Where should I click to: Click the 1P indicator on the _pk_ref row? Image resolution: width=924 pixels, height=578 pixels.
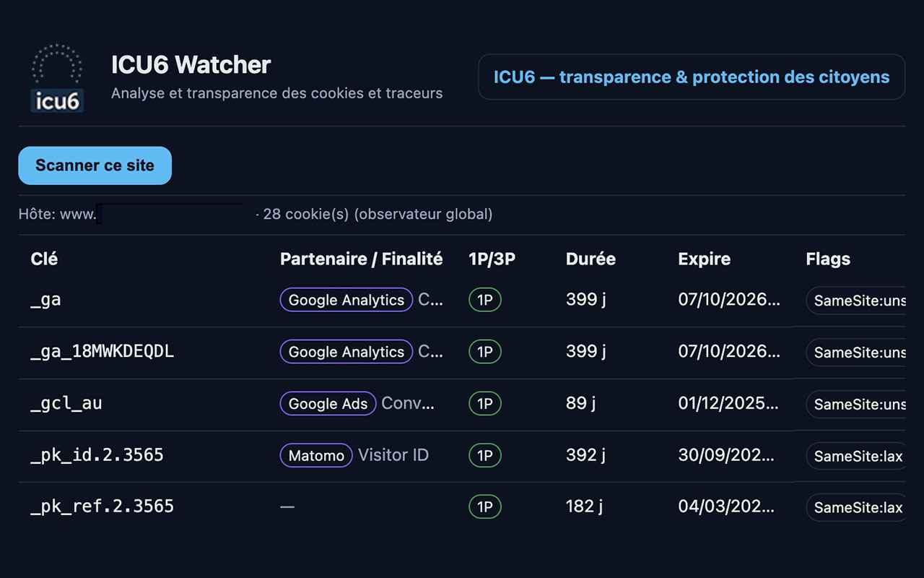[x=484, y=506]
